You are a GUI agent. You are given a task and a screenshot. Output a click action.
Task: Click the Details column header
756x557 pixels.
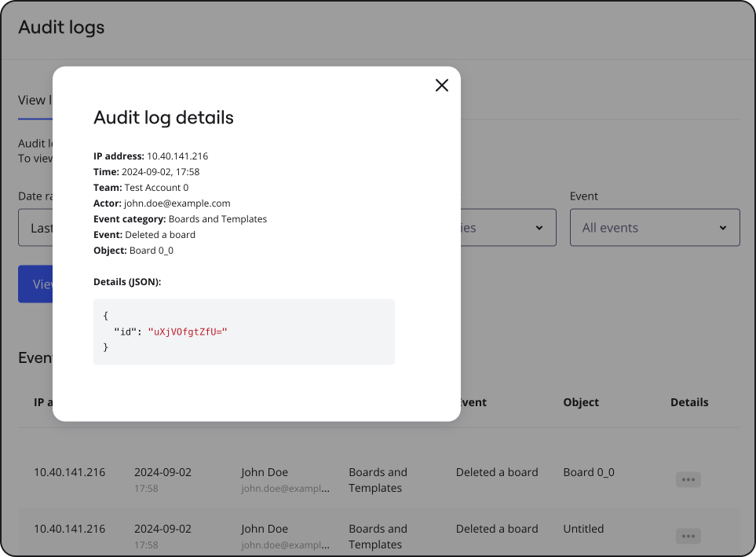(689, 401)
